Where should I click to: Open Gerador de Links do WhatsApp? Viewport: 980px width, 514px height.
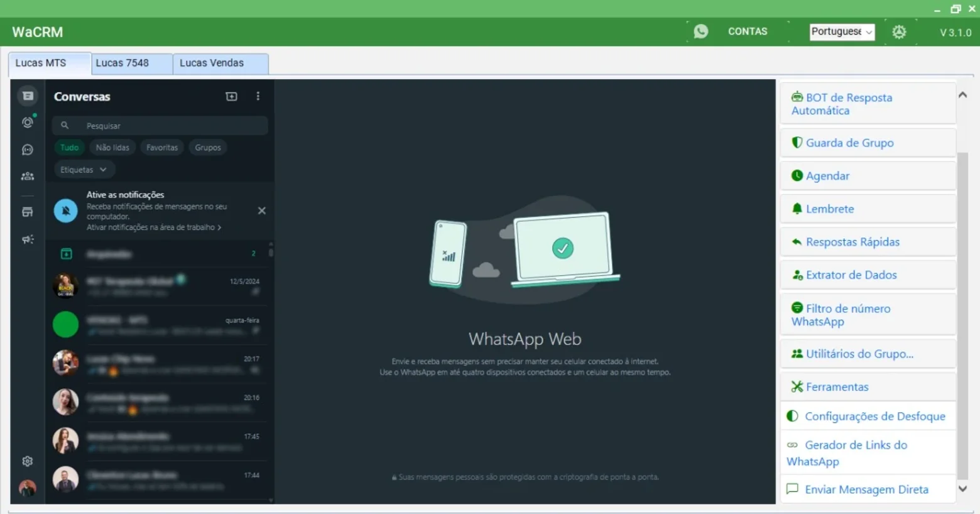point(868,452)
